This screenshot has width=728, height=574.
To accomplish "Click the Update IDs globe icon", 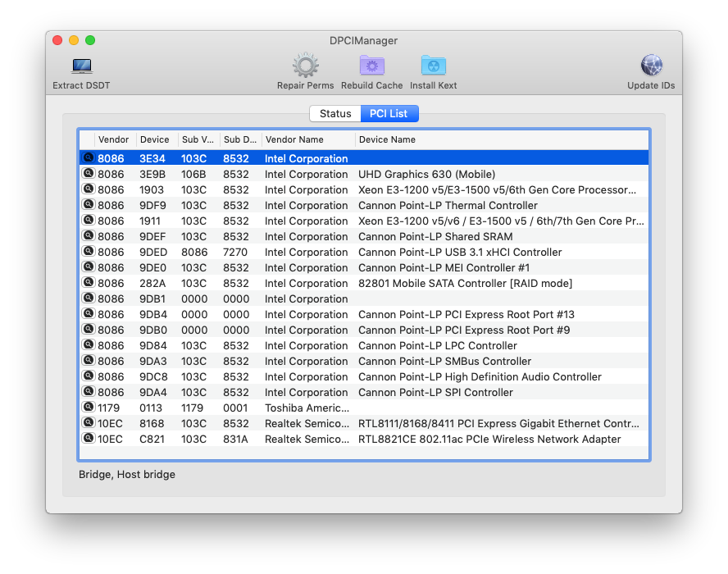I will click(x=651, y=66).
